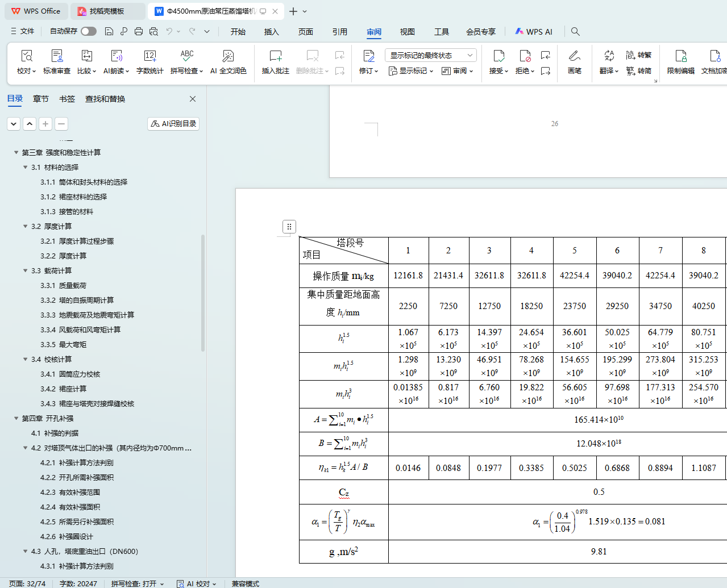Image resolution: width=727 pixels, height=588 pixels.
Task: Collapse the 3.4 校核计算 section
Action: pyautogui.click(x=25, y=359)
